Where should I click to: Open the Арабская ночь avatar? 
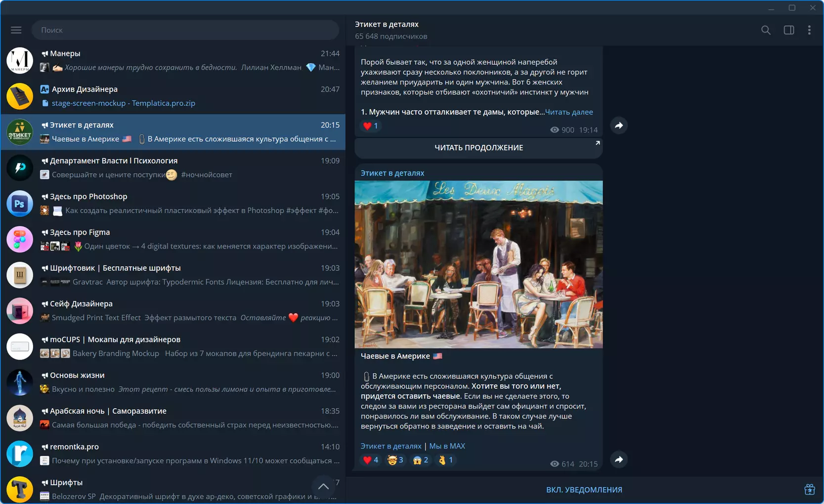[20, 418]
